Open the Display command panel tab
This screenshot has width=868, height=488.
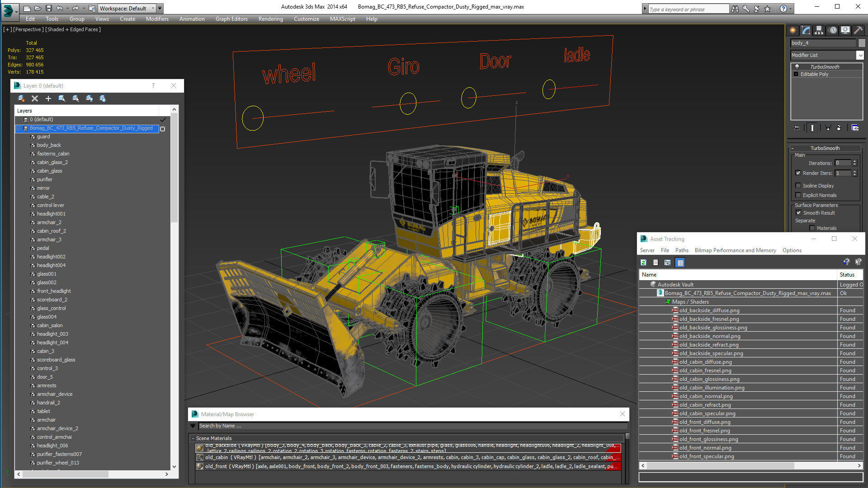tap(845, 30)
